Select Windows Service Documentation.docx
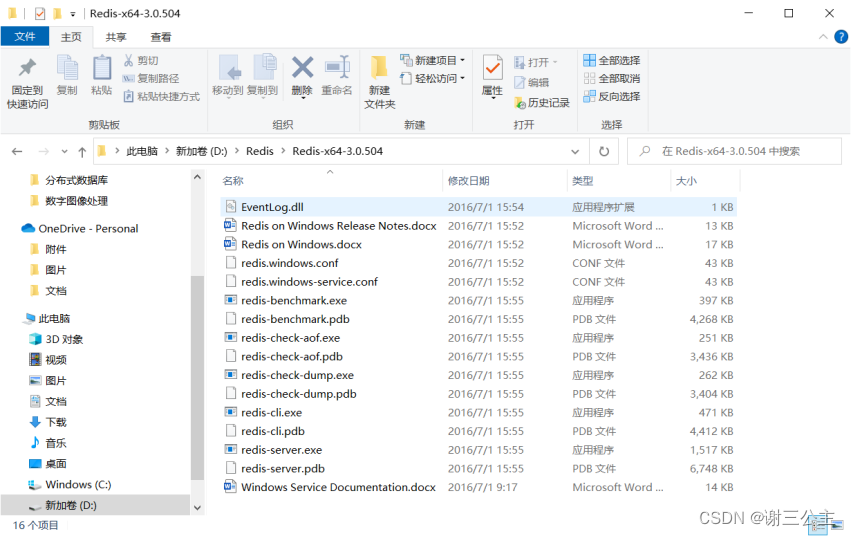Screen dimensions: 851x536 [478, 487]
